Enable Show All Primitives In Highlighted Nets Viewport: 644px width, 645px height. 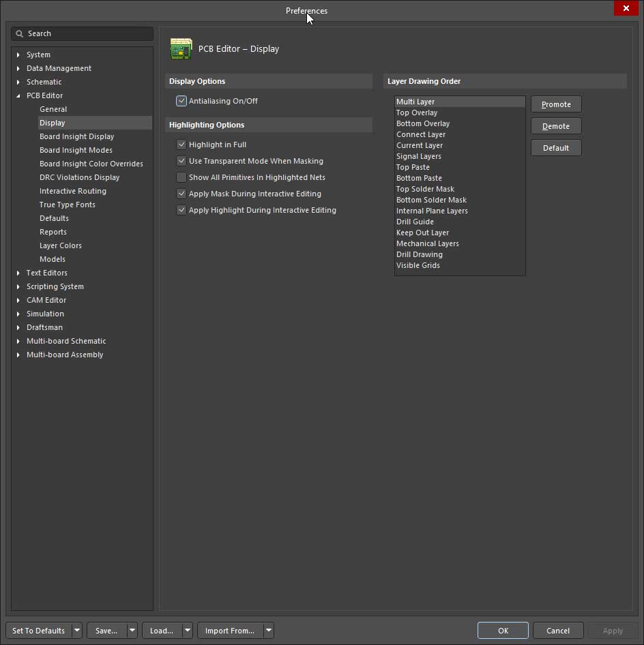click(181, 177)
